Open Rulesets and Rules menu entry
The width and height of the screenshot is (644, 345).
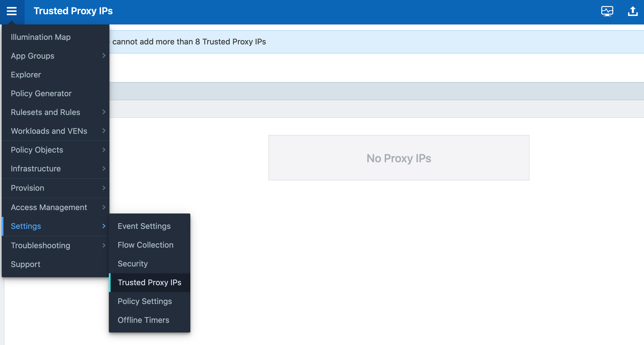(x=56, y=112)
